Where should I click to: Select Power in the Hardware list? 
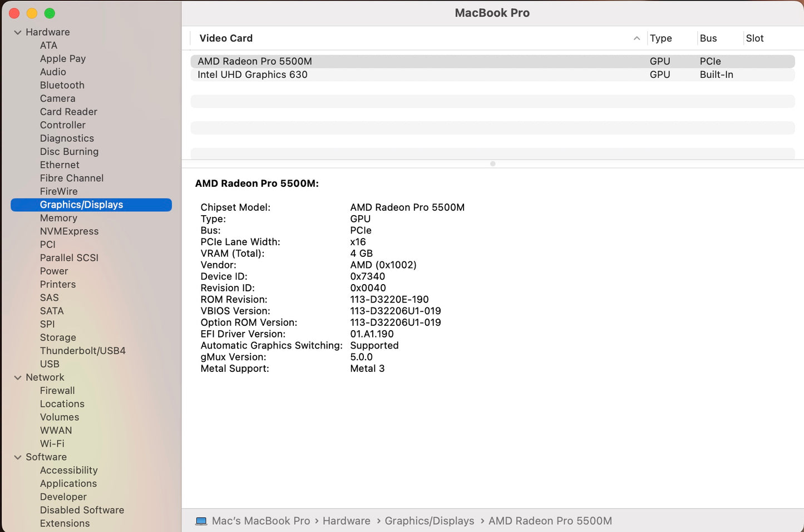click(x=54, y=271)
